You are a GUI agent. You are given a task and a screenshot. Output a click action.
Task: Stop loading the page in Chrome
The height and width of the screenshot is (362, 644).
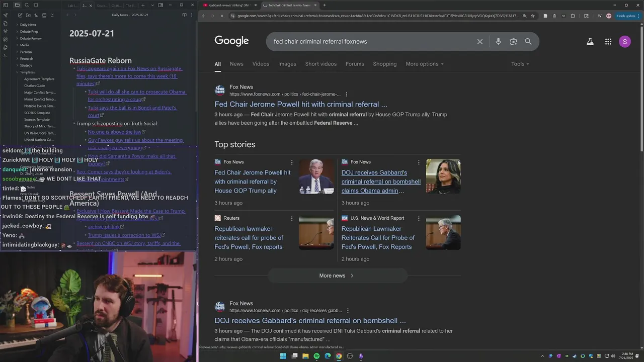coord(222,16)
